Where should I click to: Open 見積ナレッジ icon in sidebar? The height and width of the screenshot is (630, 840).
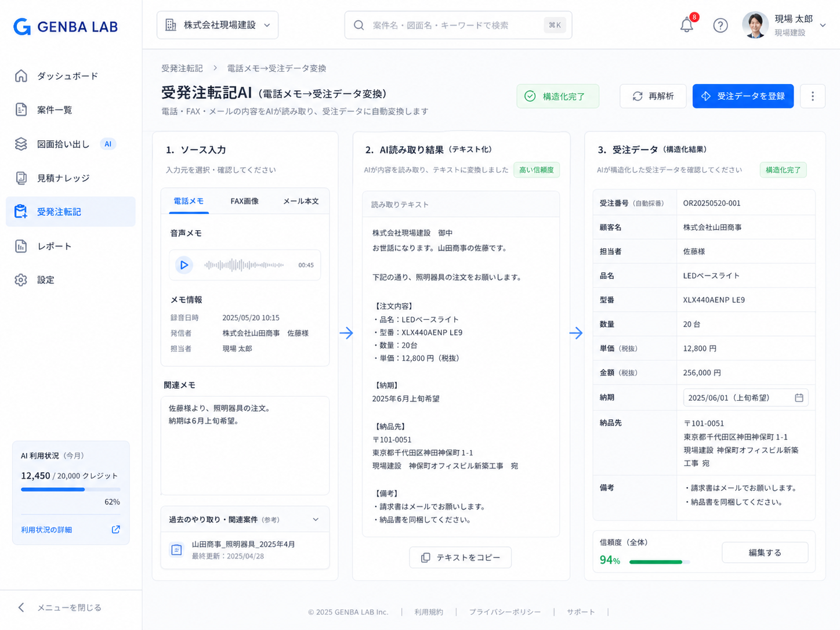[21, 178]
